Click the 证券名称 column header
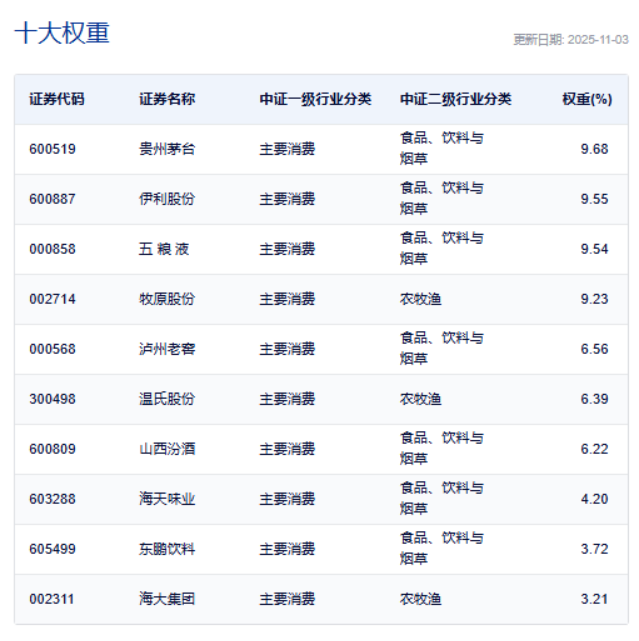 (167, 99)
